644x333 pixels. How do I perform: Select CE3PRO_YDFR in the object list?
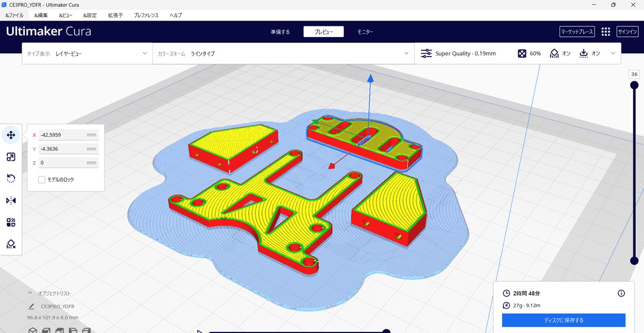coord(58,306)
